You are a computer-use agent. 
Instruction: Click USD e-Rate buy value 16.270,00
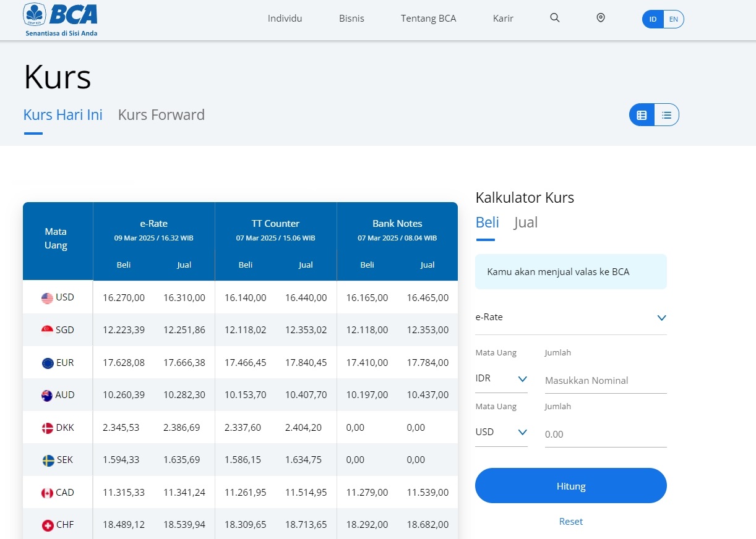[x=124, y=298]
